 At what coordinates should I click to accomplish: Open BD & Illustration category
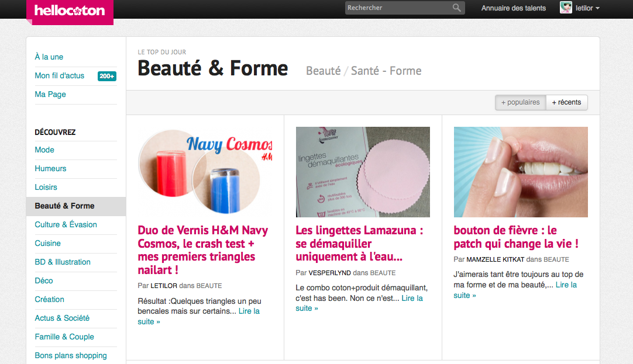63,262
